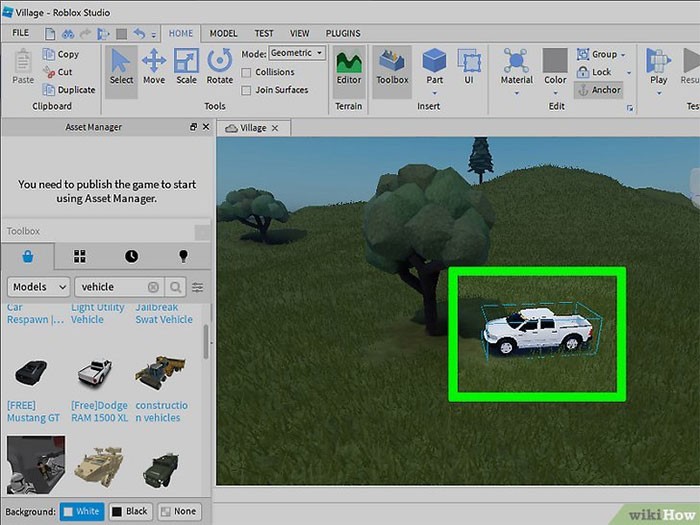Select the Move tool
This screenshot has height=525, width=700.
154,66
